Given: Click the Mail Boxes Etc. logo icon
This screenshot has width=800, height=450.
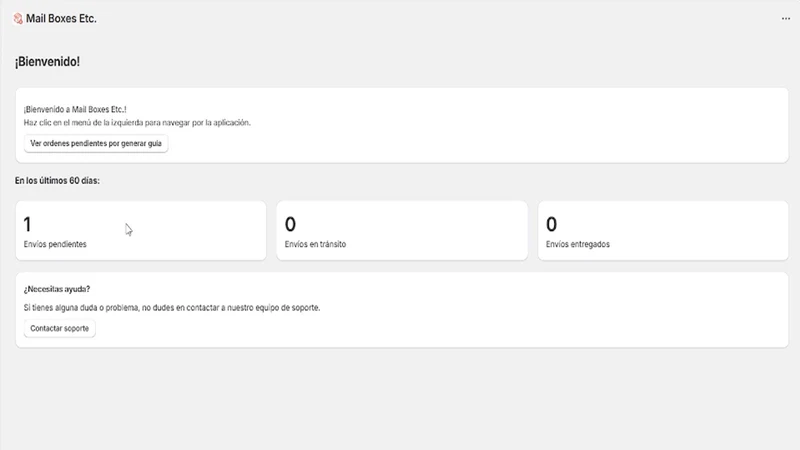Looking at the screenshot, I should (x=18, y=19).
